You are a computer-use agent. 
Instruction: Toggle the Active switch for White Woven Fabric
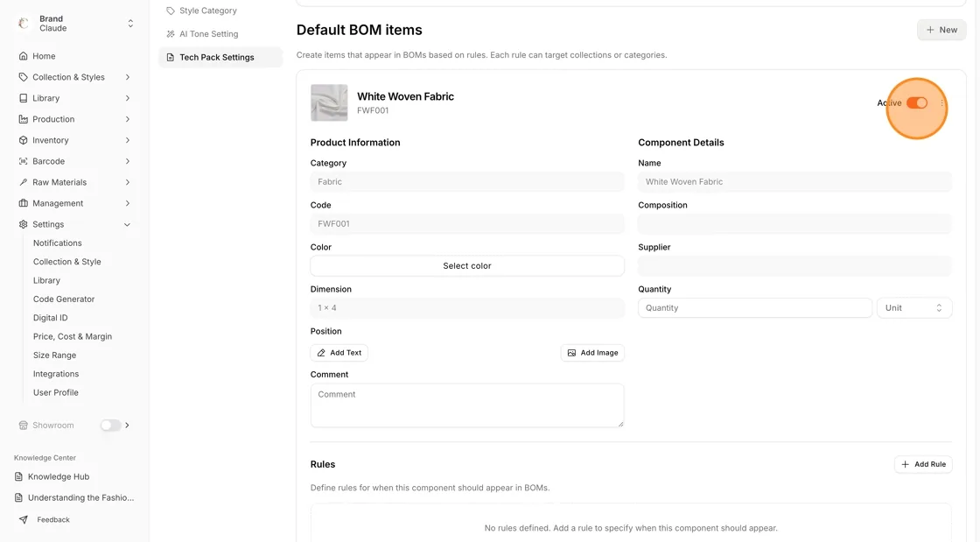tap(917, 103)
